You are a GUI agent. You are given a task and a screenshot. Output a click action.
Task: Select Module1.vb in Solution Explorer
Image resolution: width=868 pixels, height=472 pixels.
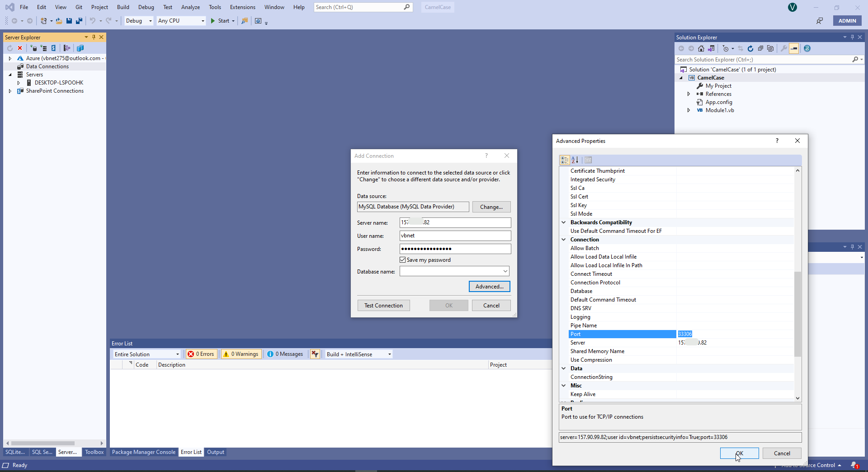(719, 110)
